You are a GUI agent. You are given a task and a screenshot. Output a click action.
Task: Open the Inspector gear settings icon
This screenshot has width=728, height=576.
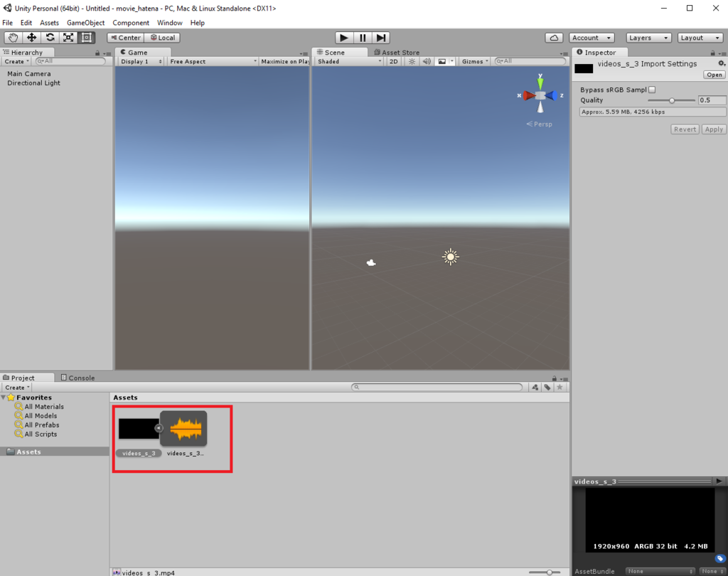pyautogui.click(x=721, y=63)
